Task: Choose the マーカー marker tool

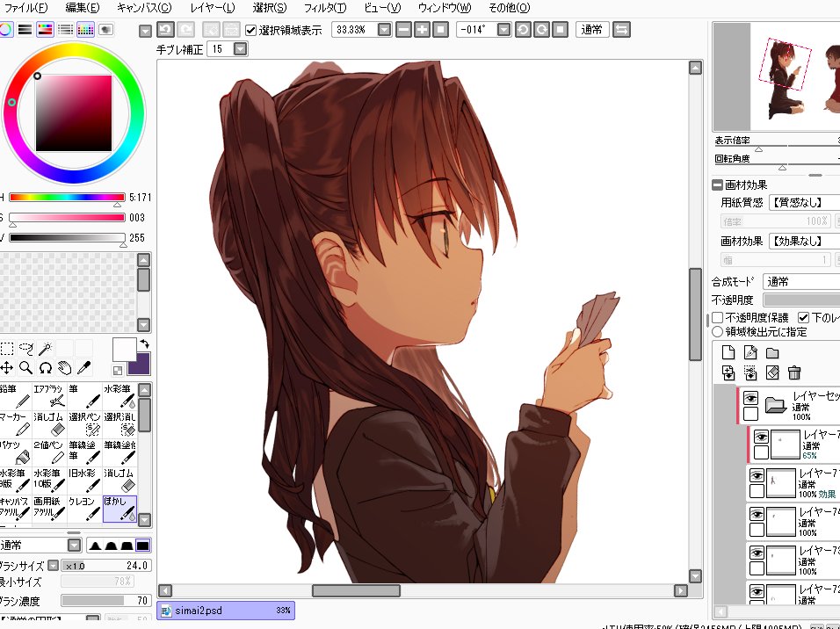Action: [x=15, y=423]
